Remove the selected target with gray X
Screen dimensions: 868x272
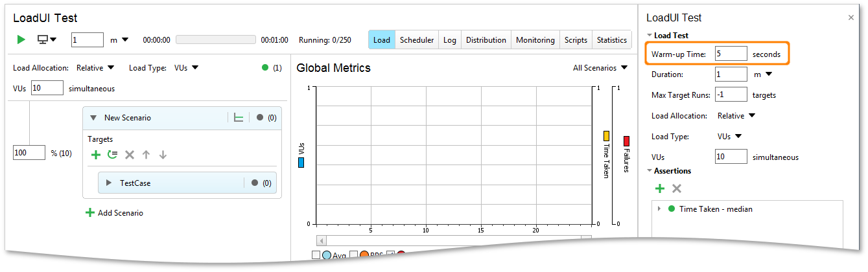(129, 155)
